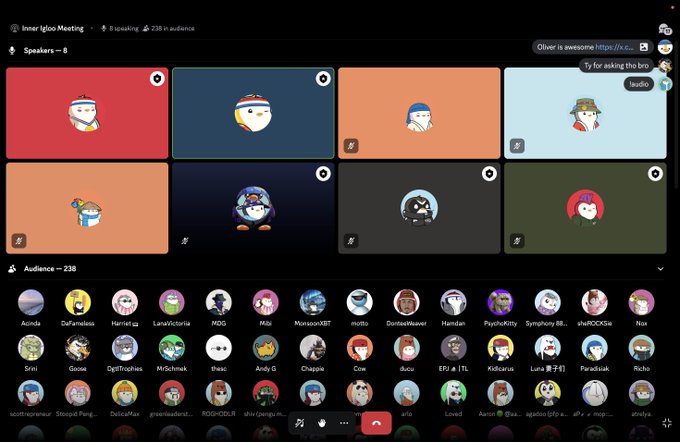Click muted mic icon on blue bandana penguin tile
This screenshot has height=442, width=680.
351,146
